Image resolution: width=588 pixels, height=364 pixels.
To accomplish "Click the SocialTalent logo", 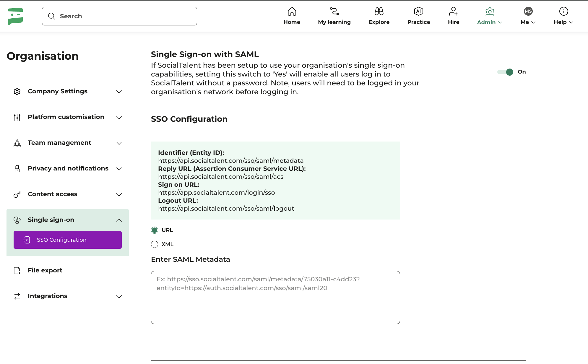I will (15, 16).
